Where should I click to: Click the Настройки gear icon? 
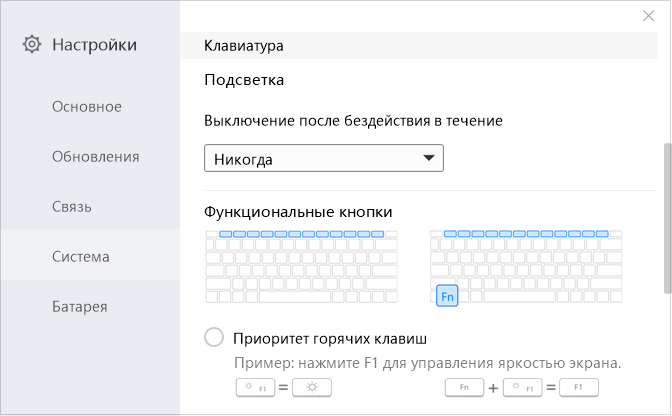click(32, 44)
